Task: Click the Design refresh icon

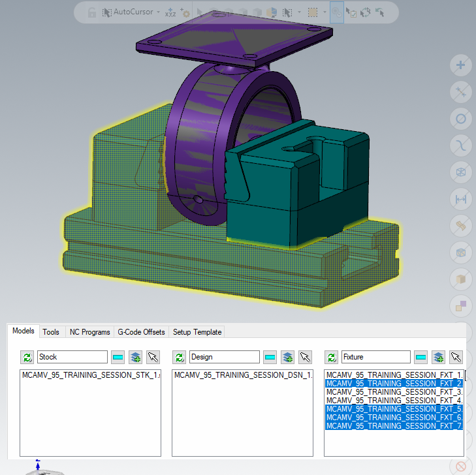Action: coord(179,357)
